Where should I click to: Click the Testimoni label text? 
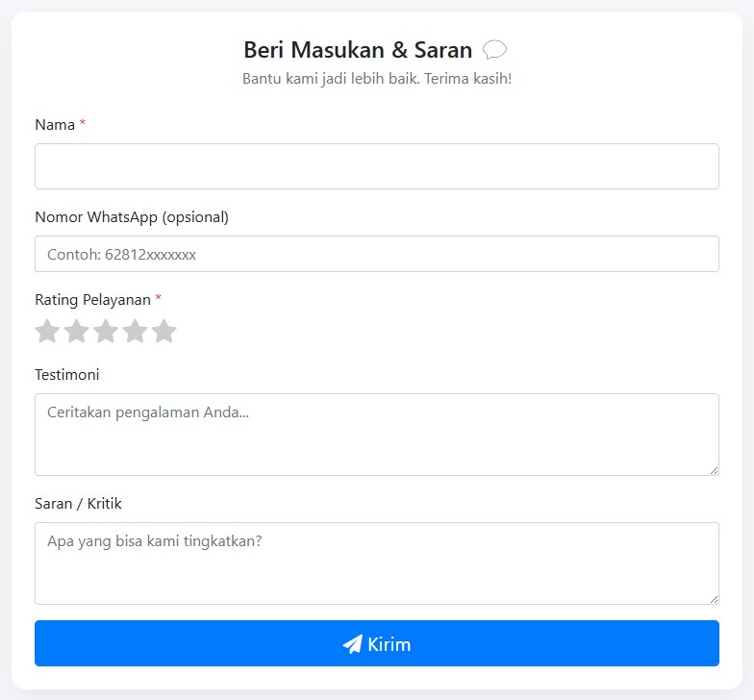67,375
